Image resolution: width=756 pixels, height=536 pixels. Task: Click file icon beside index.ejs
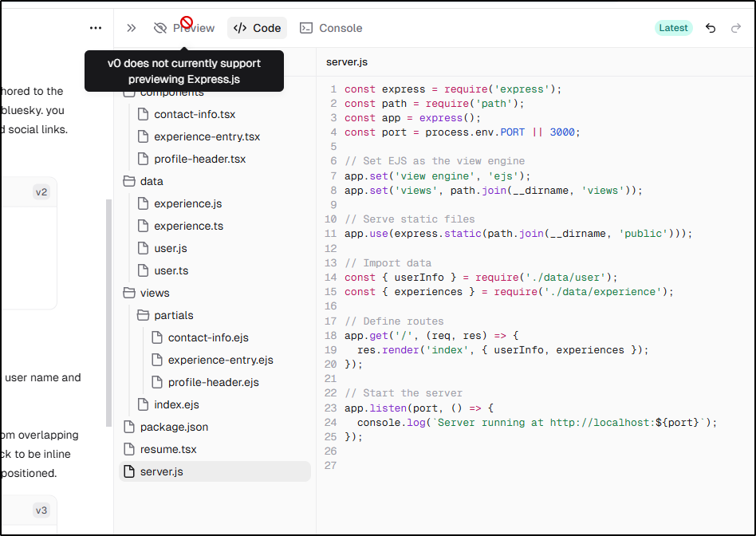coord(143,404)
